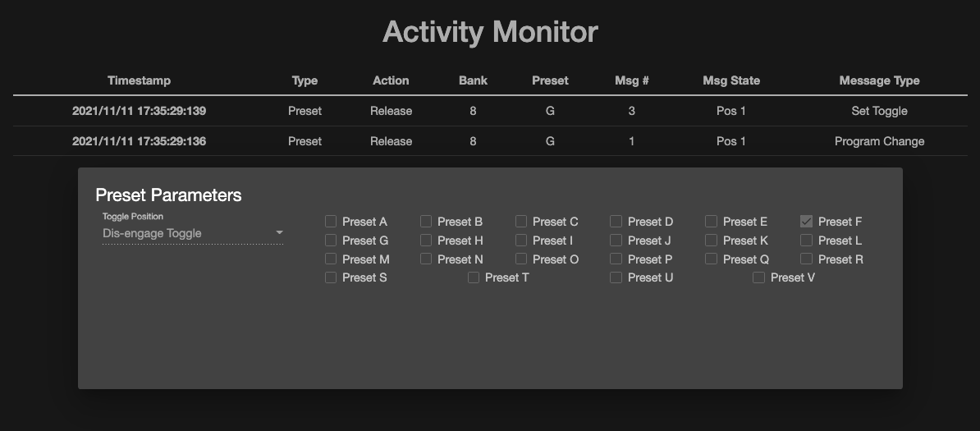Enable the Preset D checkbox
980x431 pixels.
[x=616, y=222]
